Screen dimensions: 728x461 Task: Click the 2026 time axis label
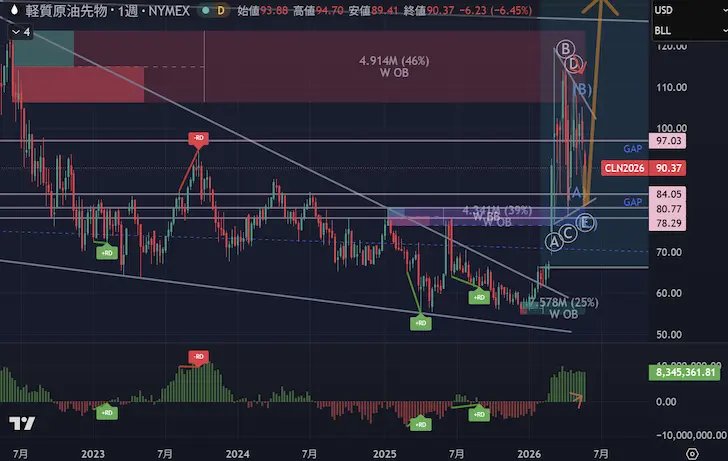tap(529, 454)
